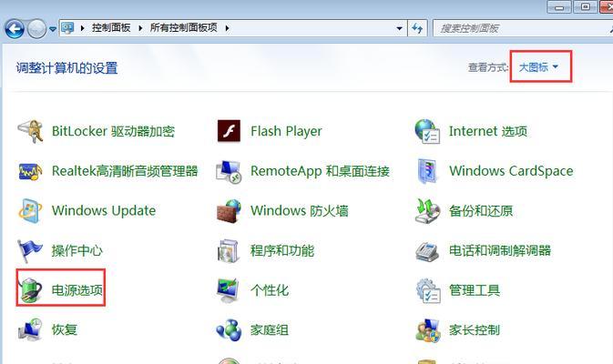Open 备份和还原 link text
Image resolution: width=613 pixels, height=364 pixels.
tap(480, 211)
